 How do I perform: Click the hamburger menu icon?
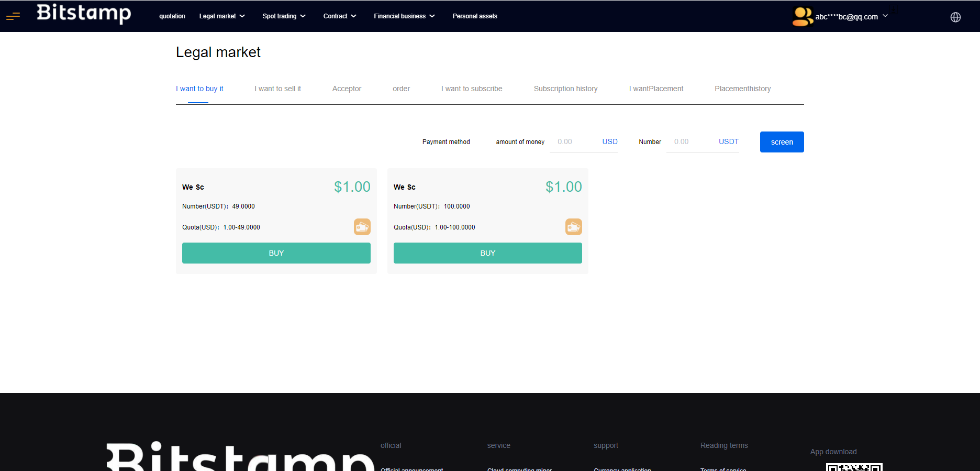[13, 16]
